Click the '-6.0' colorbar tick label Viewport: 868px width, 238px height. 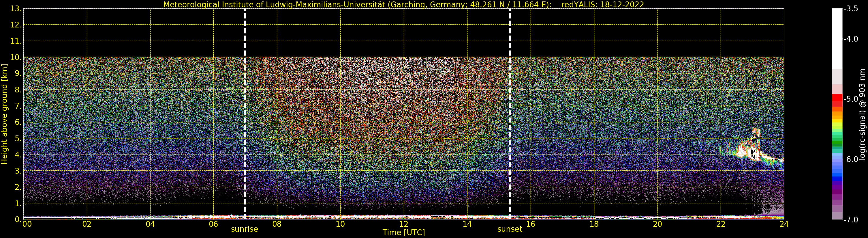point(851,159)
